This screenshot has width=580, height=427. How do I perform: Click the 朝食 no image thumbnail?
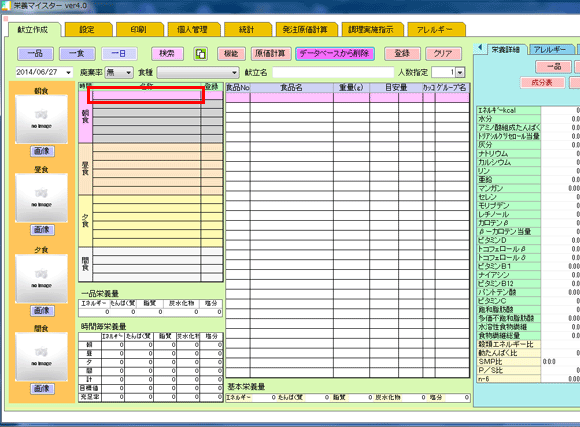point(41,119)
